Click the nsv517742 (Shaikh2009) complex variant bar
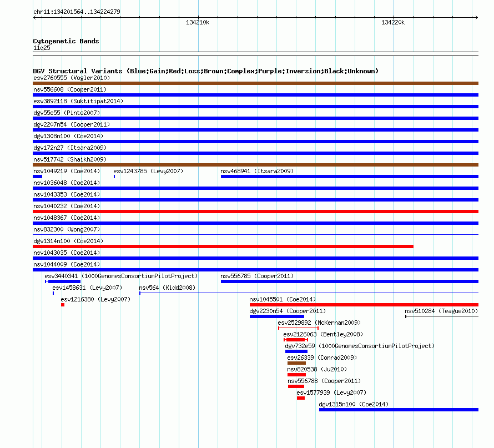The height and width of the screenshot is (448, 494). 255,165
